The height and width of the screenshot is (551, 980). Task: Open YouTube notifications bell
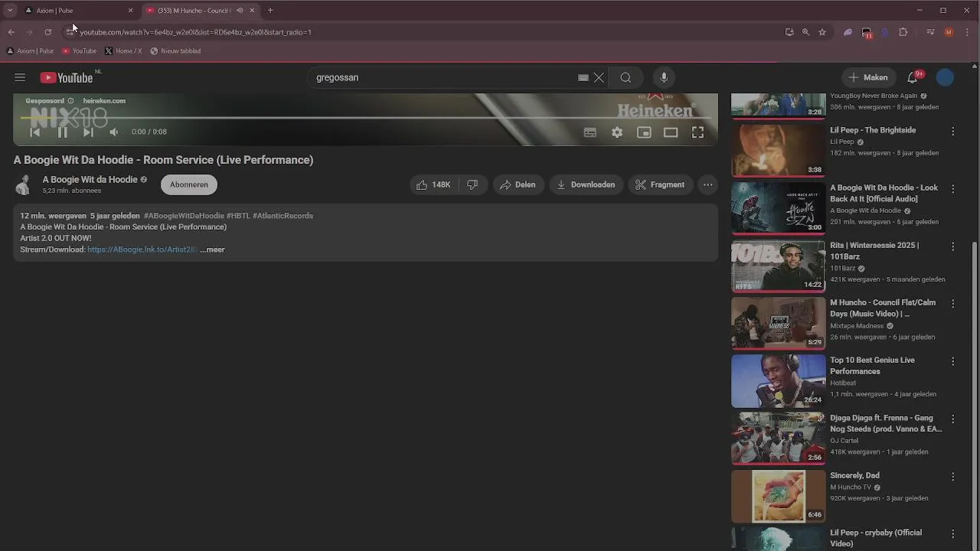913,77
